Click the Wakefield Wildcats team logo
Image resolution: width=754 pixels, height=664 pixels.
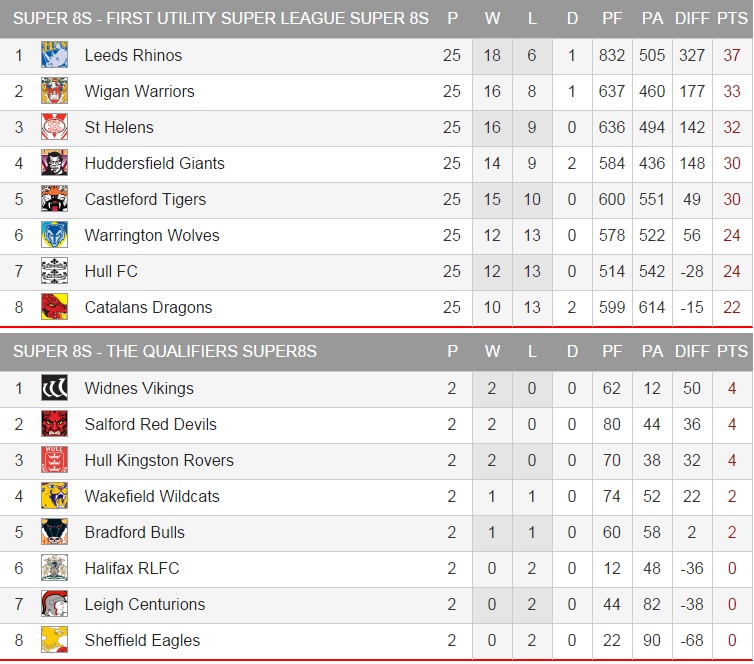[54, 496]
